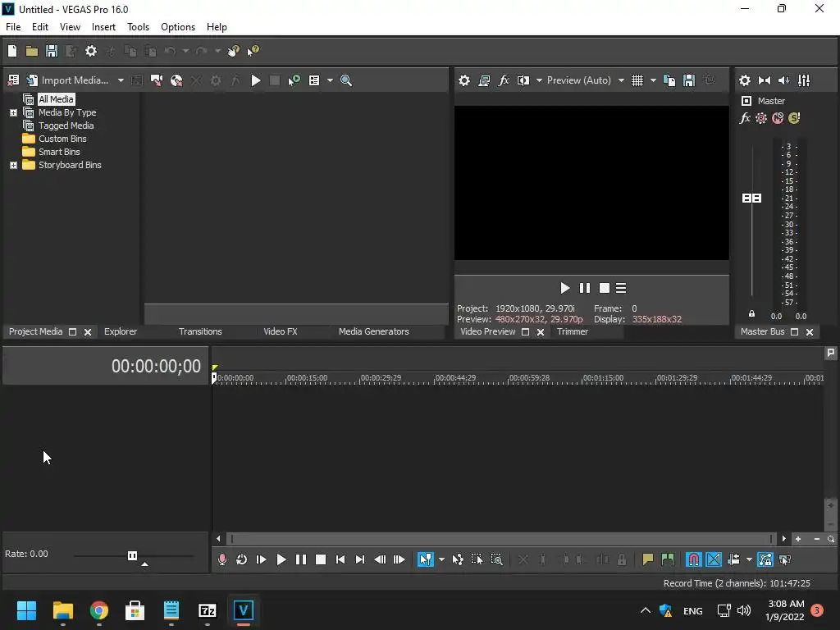This screenshot has height=630, width=840.
Task: Switch to the Media Generators tab
Action: point(373,331)
